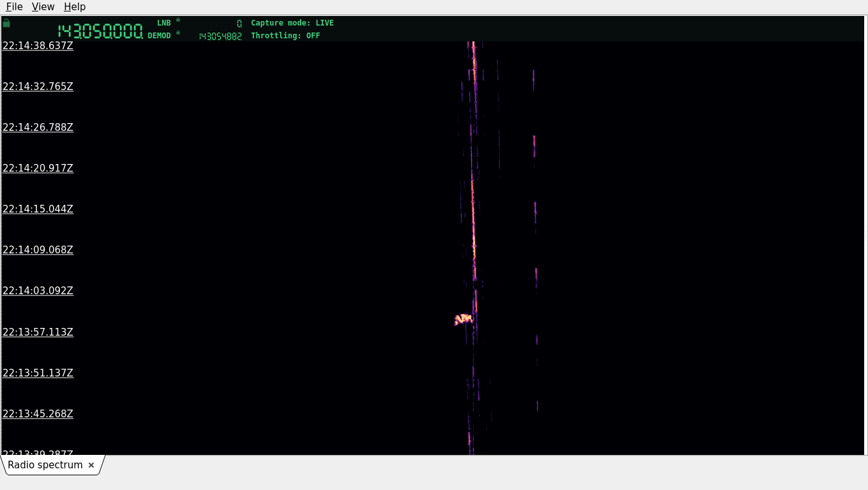Image resolution: width=868 pixels, height=490 pixels.
Task: Open the File menu
Action: tap(14, 6)
